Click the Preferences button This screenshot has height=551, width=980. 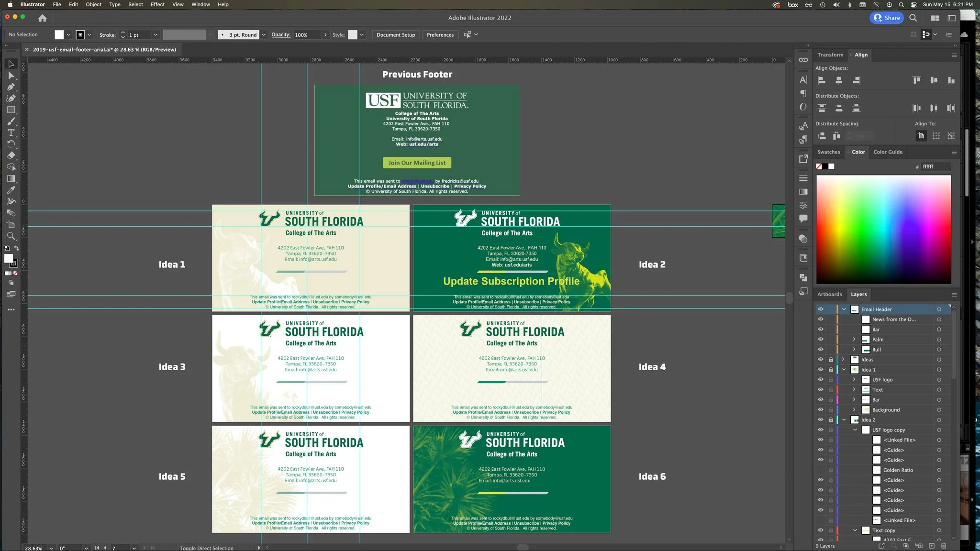coord(440,35)
